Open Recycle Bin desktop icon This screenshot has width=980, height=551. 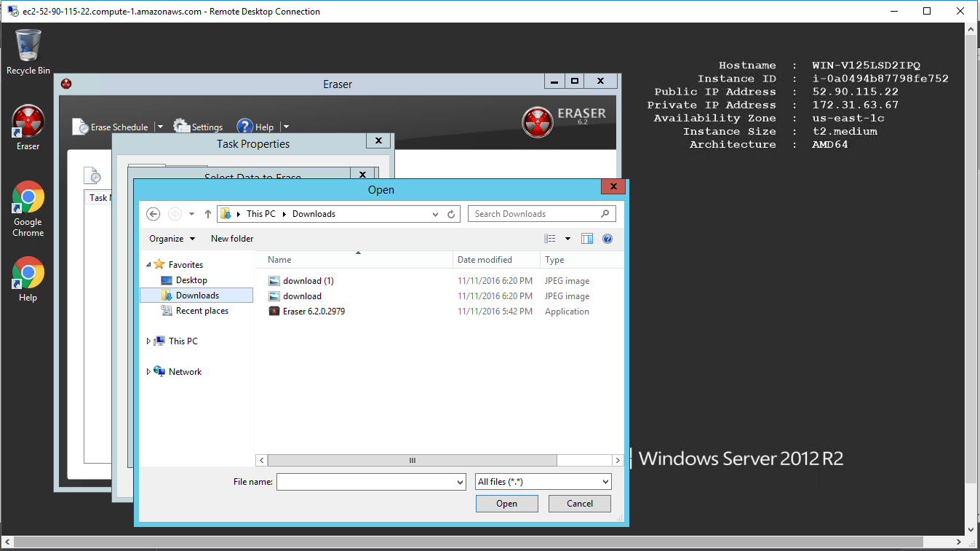point(28,52)
